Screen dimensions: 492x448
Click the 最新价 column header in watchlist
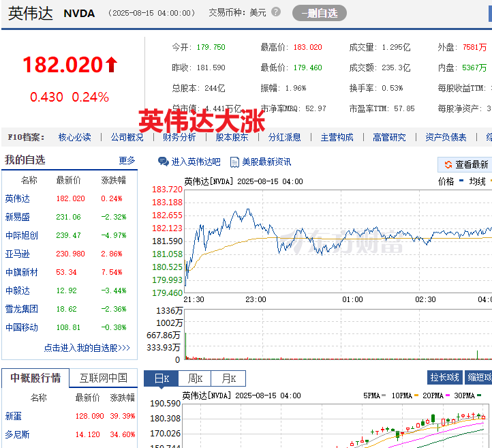(x=68, y=180)
